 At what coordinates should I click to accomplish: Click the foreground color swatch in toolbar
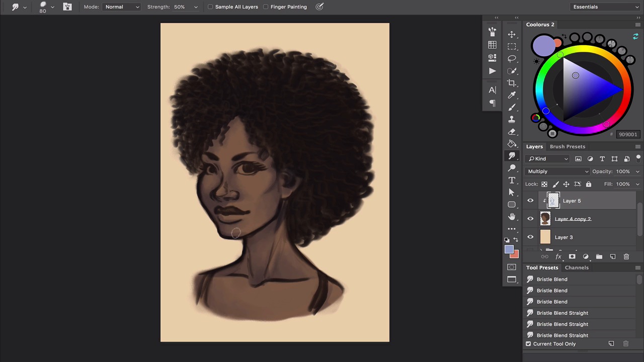[x=509, y=250]
